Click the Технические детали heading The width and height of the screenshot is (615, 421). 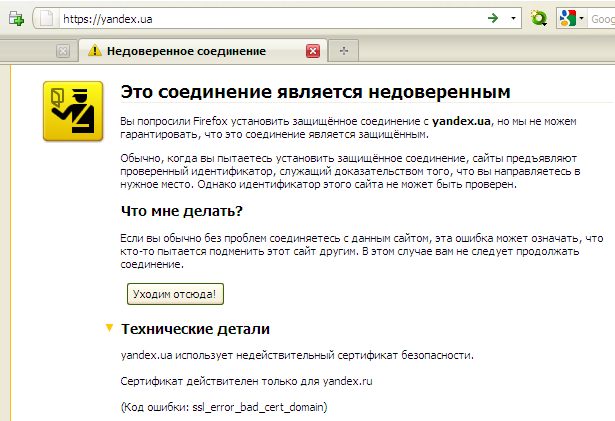tap(195, 329)
